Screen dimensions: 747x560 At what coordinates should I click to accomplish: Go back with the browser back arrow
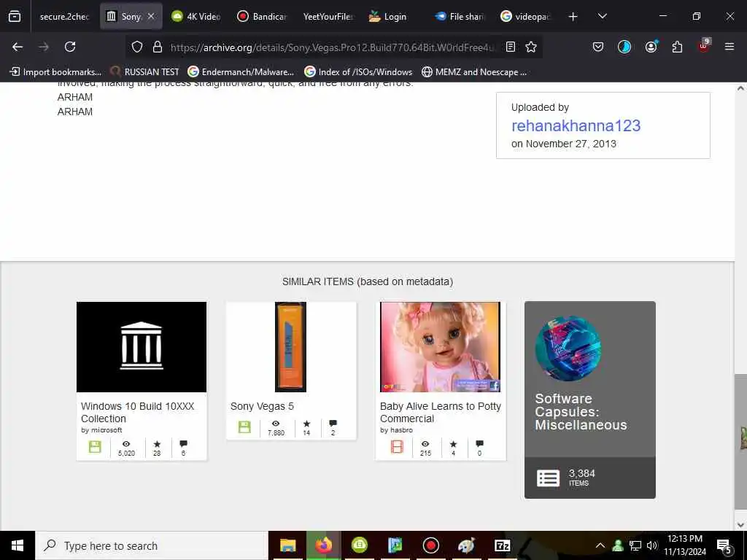click(x=18, y=47)
